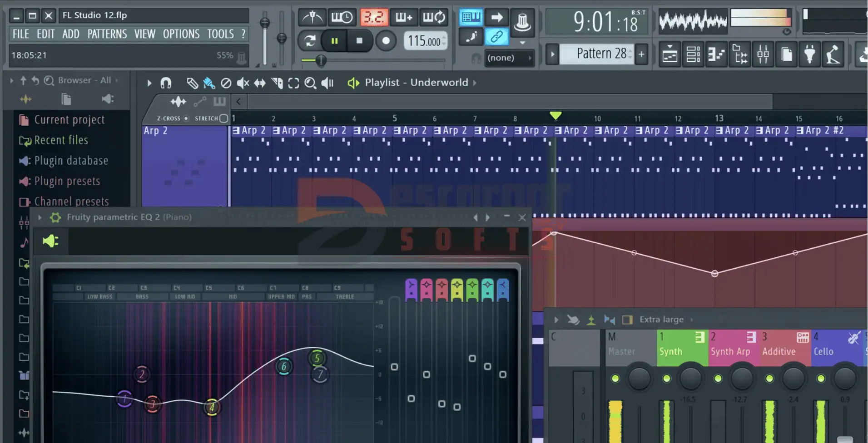Open the Extra large mixer layout dropdown
Image resolution: width=868 pixels, height=443 pixels.
tap(661, 320)
